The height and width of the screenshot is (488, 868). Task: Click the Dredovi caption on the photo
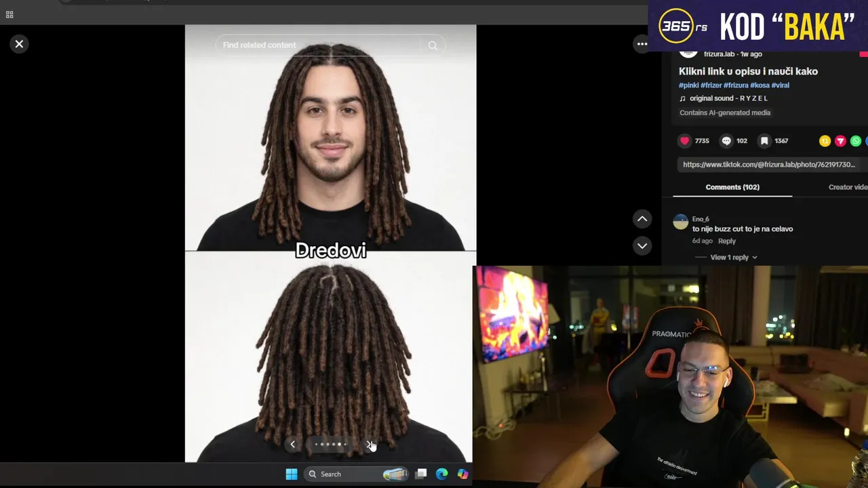point(331,251)
